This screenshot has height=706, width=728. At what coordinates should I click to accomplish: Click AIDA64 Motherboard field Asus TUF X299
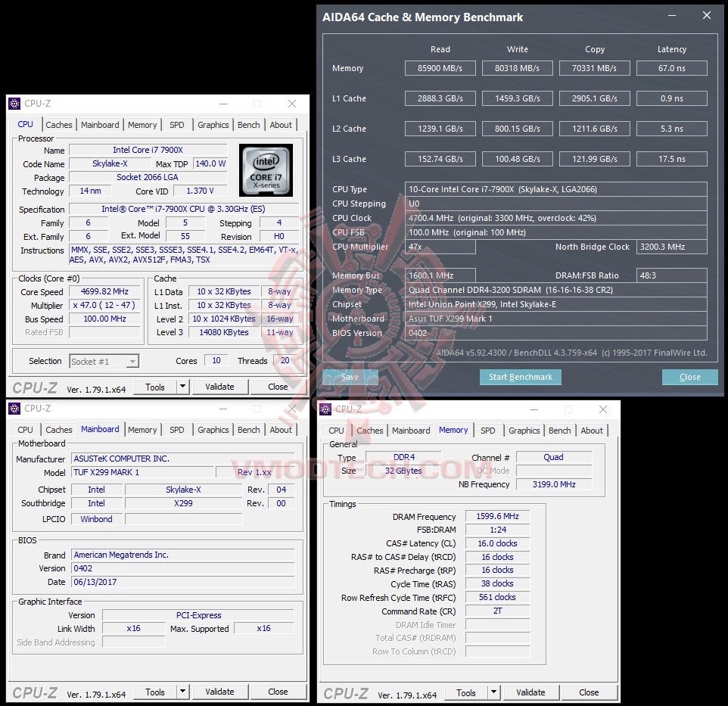point(555,319)
